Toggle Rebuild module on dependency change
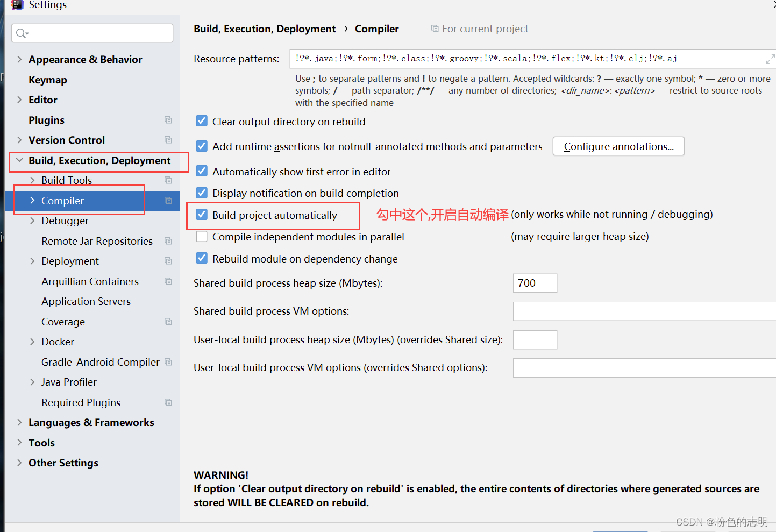The height and width of the screenshot is (532, 776). pyautogui.click(x=202, y=258)
